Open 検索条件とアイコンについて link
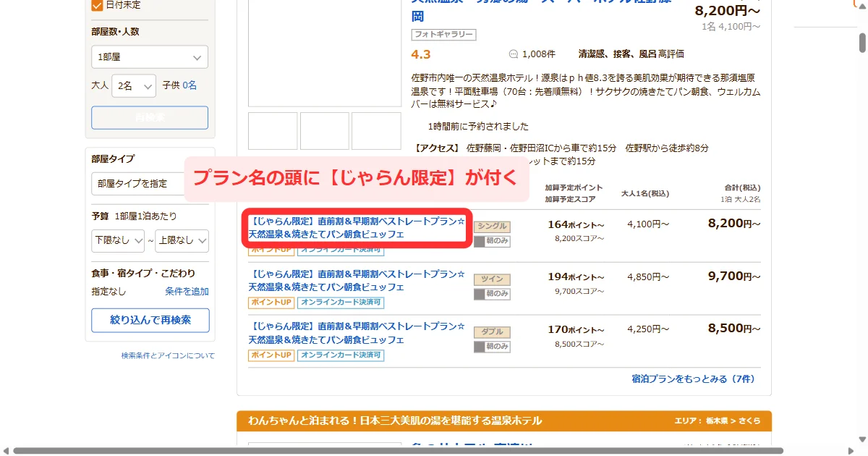Viewport: 868px width, 456px height. (168, 355)
